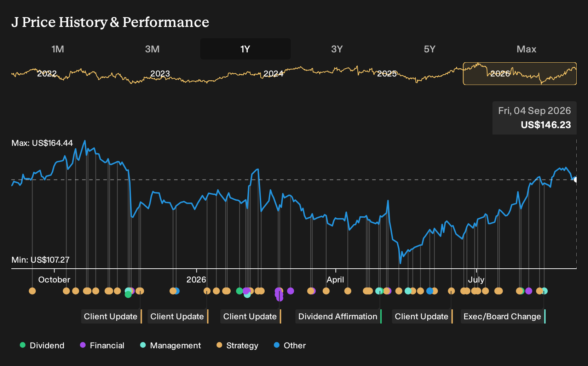The height and width of the screenshot is (366, 588).
Task: Click the US$146.23 price in tooltip
Action: (x=546, y=125)
